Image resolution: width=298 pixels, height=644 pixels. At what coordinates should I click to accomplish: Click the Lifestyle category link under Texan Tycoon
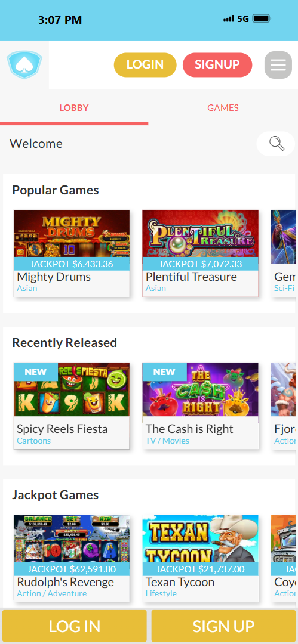[161, 593]
